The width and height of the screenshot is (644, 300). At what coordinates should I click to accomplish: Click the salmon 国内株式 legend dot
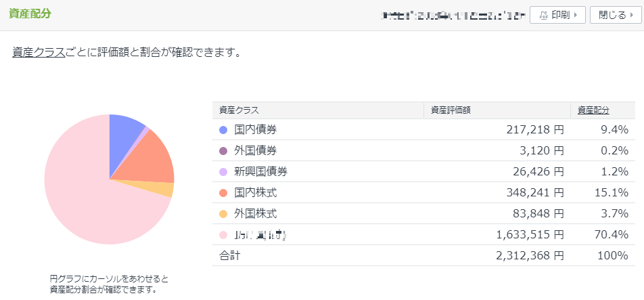coord(223,193)
